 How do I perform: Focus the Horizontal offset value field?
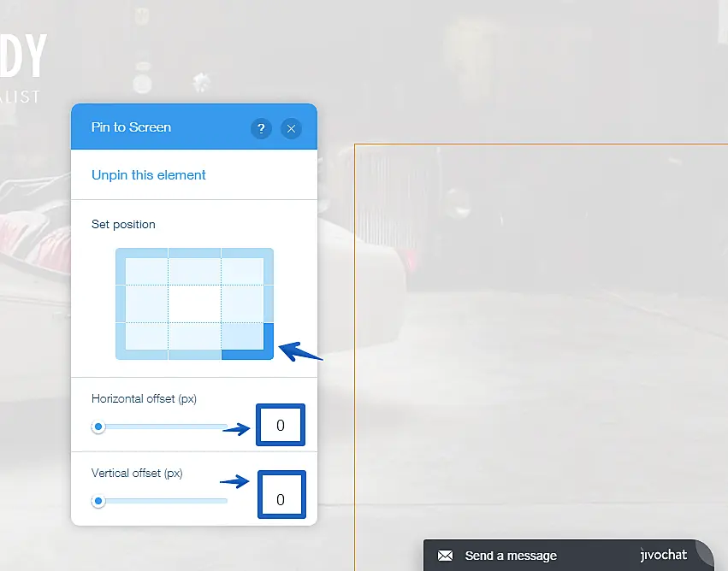click(281, 425)
